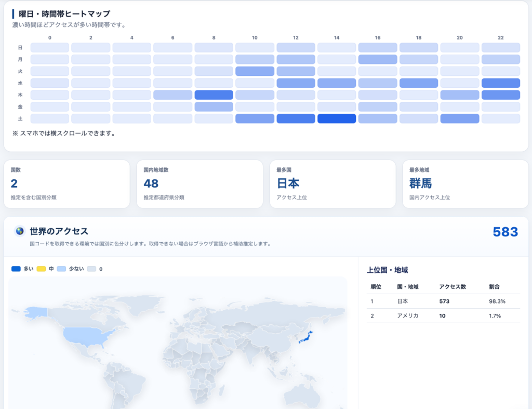Click the アクセス数 column header
The image size is (532, 409).
pyautogui.click(x=453, y=287)
